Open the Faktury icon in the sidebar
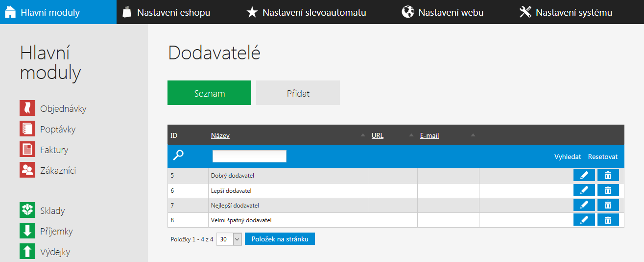644x262 pixels. click(x=27, y=150)
